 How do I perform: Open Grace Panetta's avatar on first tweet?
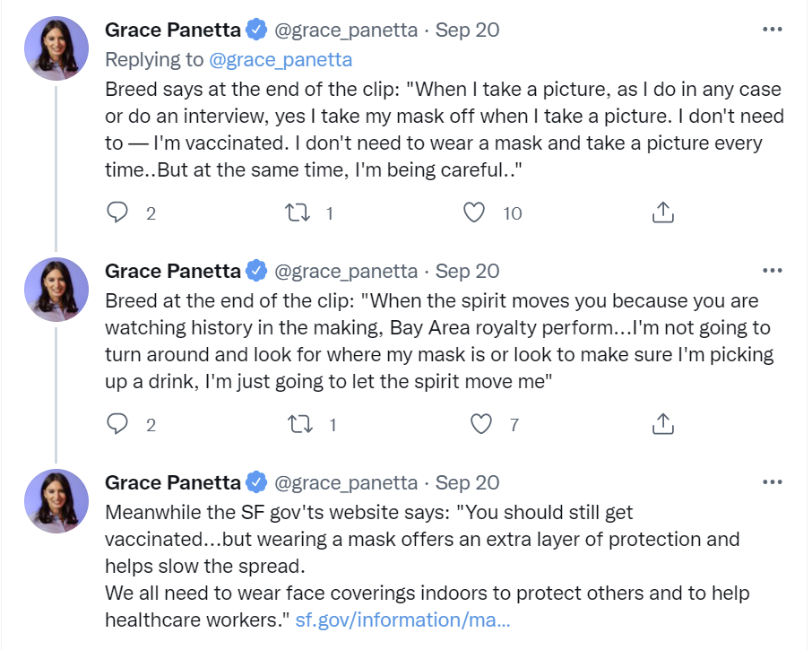(56, 48)
